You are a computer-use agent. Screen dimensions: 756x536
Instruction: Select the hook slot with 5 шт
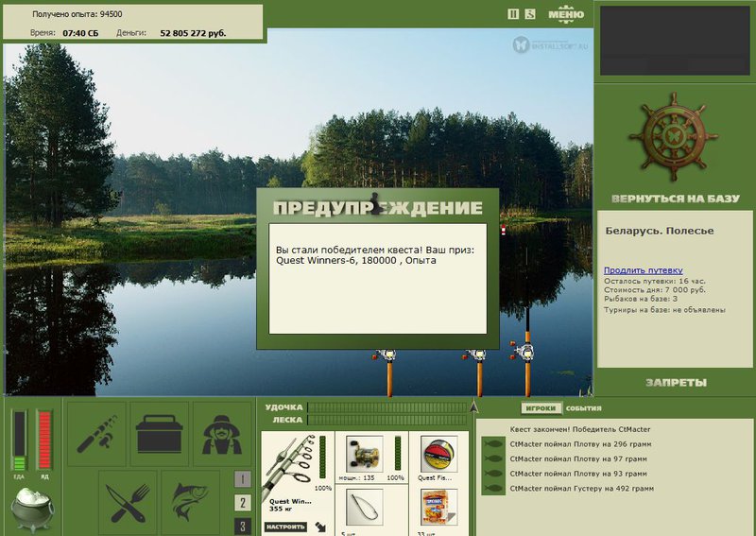[x=364, y=508]
